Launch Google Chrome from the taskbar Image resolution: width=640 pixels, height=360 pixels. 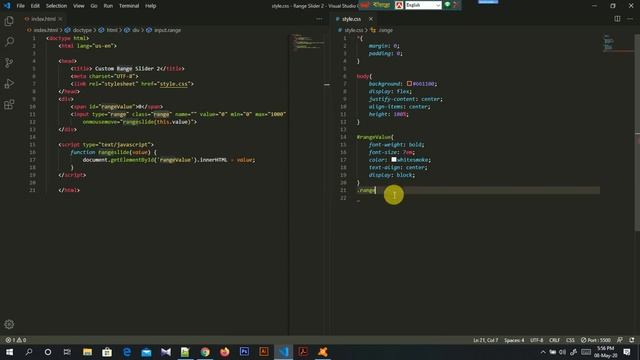[x=205, y=352]
